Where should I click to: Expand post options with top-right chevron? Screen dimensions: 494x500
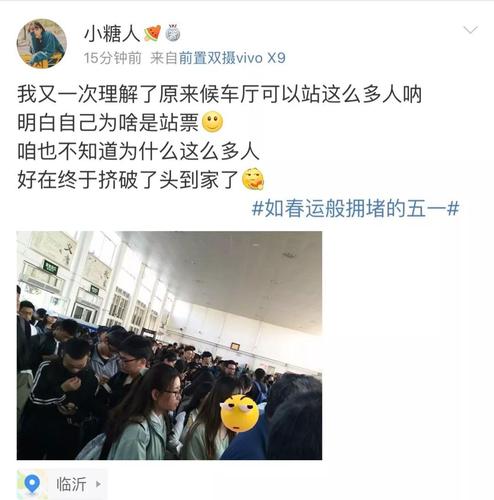(x=471, y=30)
